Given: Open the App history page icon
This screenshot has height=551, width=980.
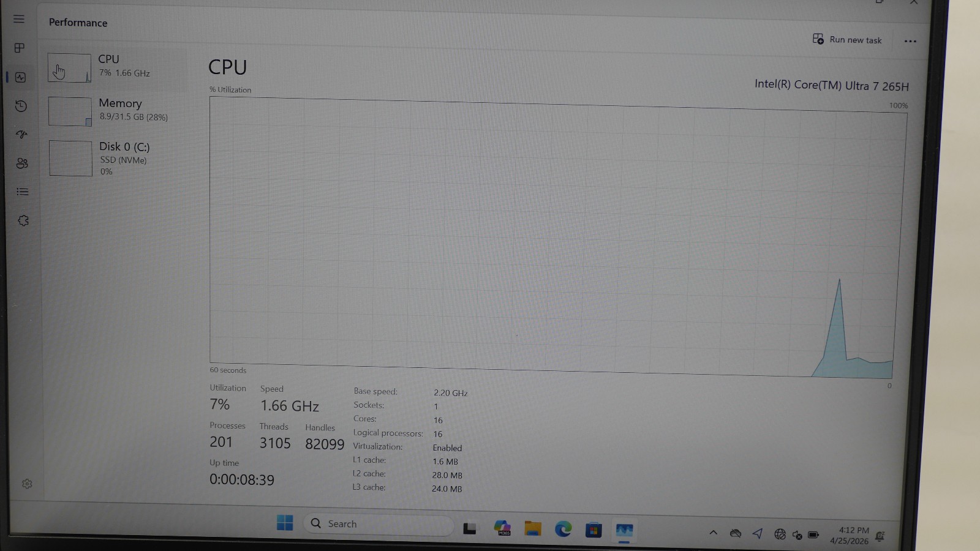Looking at the screenshot, I should pyautogui.click(x=21, y=106).
